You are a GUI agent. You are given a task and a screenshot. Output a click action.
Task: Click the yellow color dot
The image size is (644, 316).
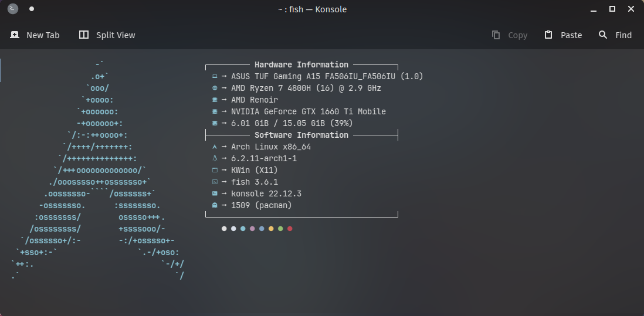point(271,229)
